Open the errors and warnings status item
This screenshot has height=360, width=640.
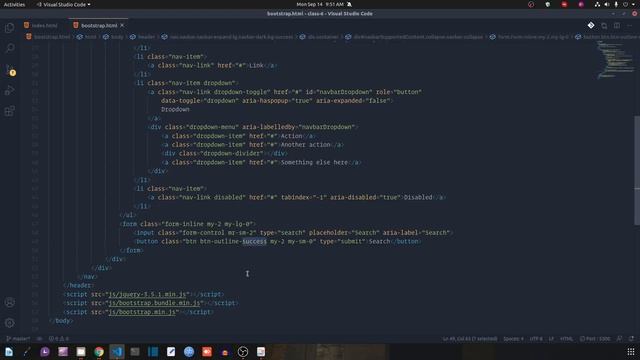click(59, 339)
